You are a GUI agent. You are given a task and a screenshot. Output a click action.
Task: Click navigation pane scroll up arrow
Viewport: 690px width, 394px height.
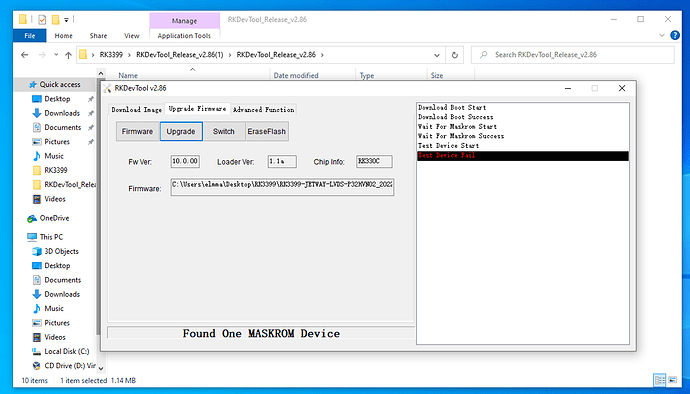[x=101, y=73]
